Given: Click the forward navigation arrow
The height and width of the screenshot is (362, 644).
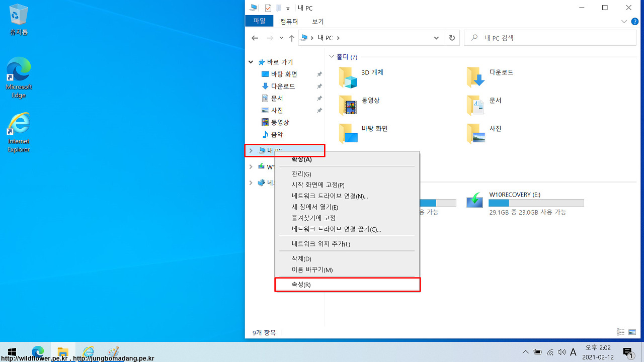Looking at the screenshot, I should [270, 38].
